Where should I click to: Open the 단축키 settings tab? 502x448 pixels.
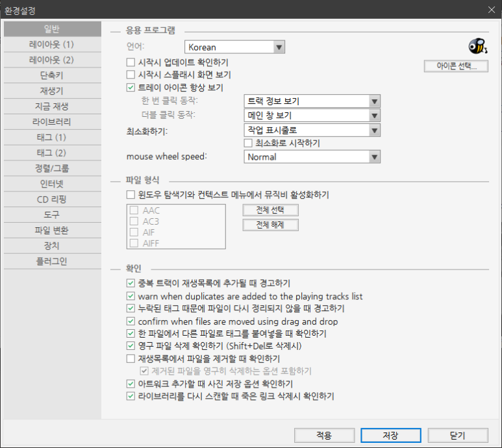[52, 75]
